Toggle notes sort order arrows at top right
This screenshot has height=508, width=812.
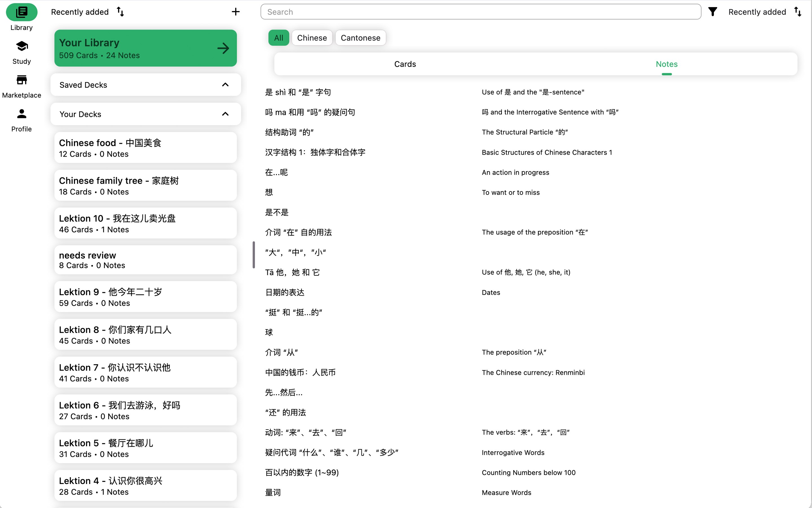coord(798,12)
